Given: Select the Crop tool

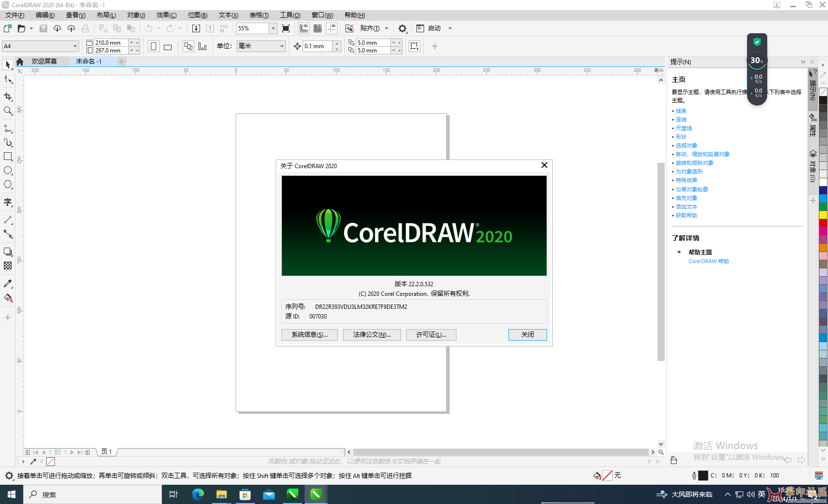Looking at the screenshot, I should point(8,97).
